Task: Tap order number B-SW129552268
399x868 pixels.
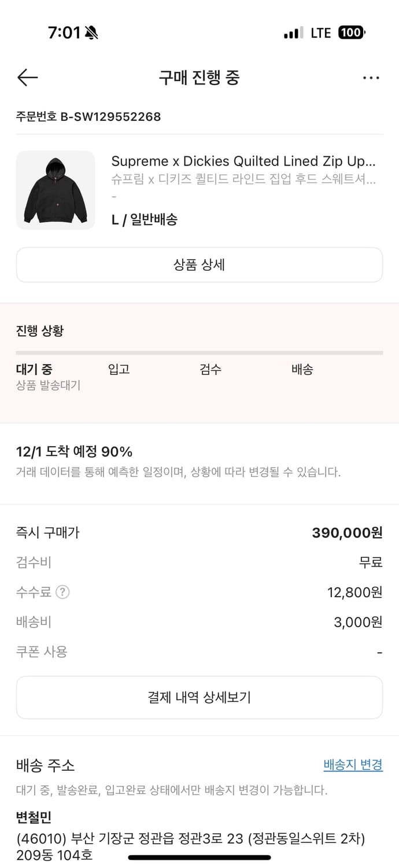Action: (88, 116)
